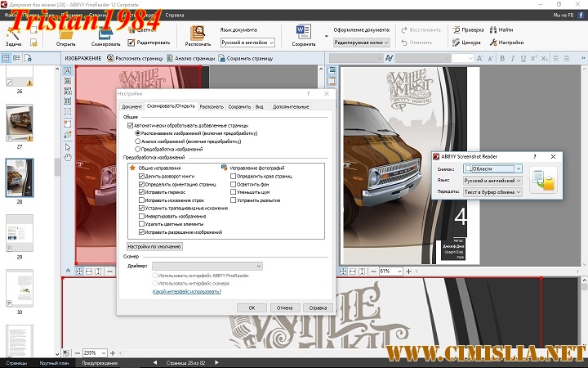The height and width of the screenshot is (368, 588).
Task: Open Настройки from the main toolbar
Action: (506, 41)
